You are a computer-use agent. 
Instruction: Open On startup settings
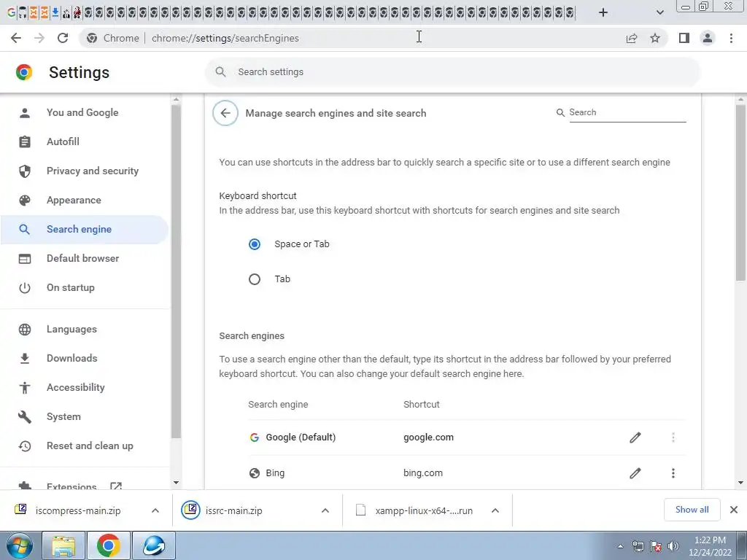point(71,287)
